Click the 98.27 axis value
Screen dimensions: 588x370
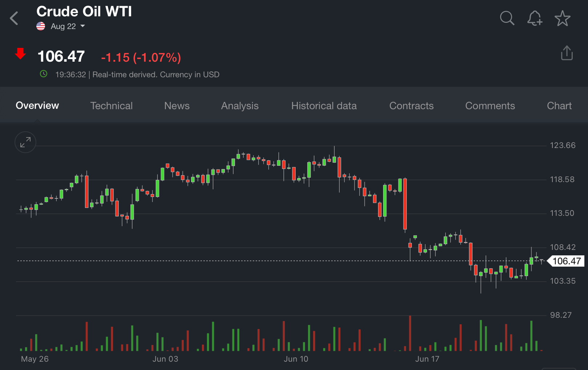coord(561,315)
